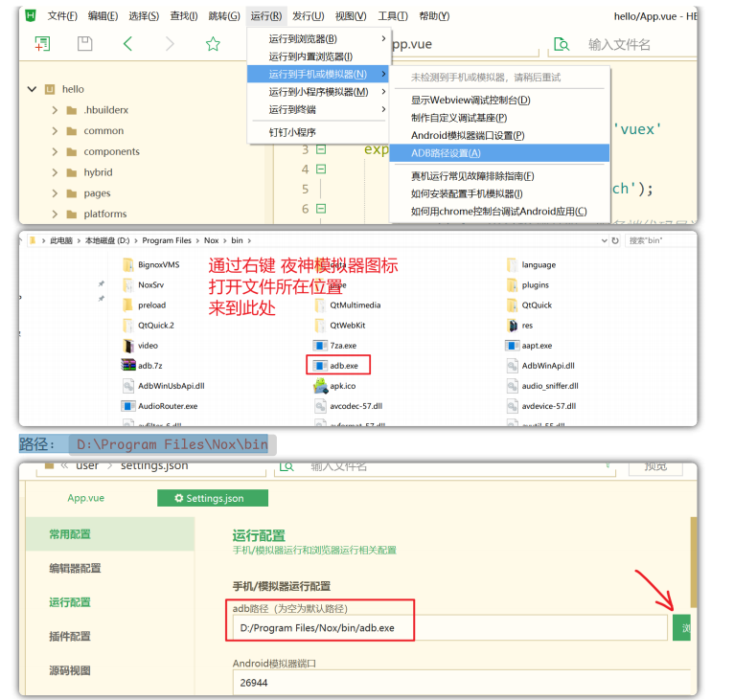
Task: Click the save disk icon in toolbar
Action: click(84, 44)
